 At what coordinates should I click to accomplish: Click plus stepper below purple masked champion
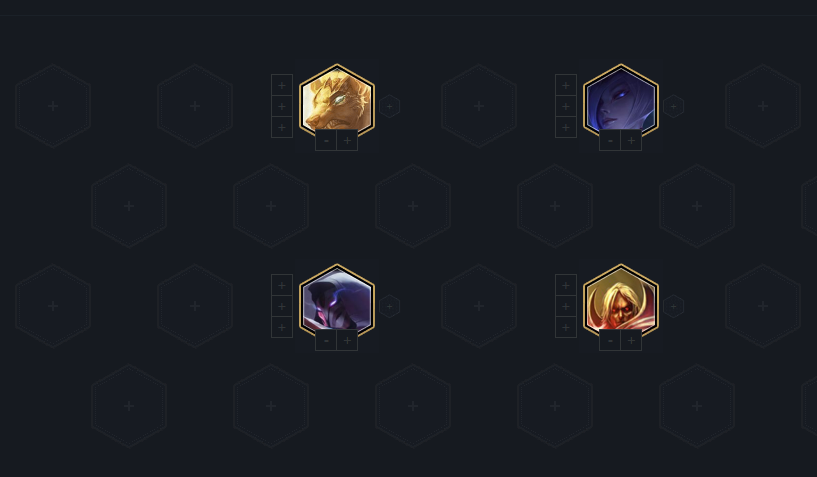[x=347, y=340]
